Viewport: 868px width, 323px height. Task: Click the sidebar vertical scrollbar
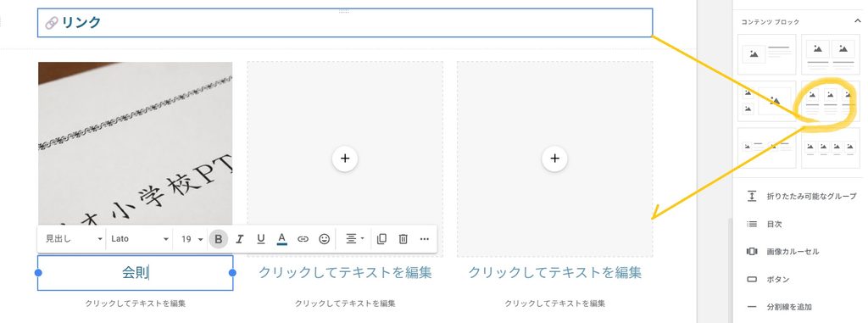(x=730, y=270)
